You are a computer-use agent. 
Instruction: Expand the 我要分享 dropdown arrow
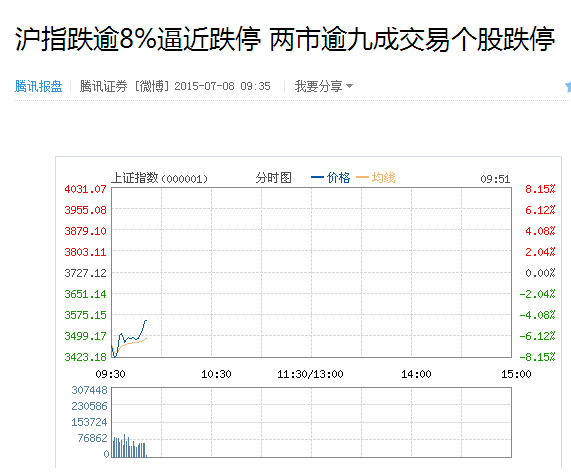(350, 86)
